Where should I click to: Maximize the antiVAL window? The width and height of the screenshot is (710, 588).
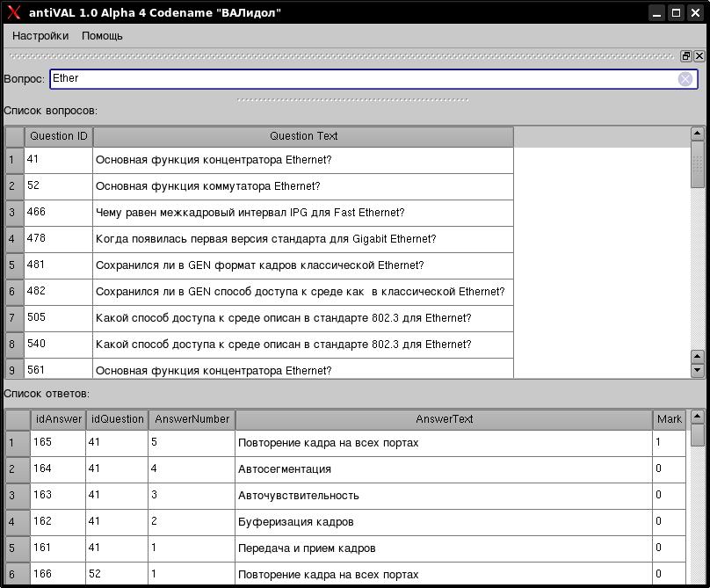[676, 12]
